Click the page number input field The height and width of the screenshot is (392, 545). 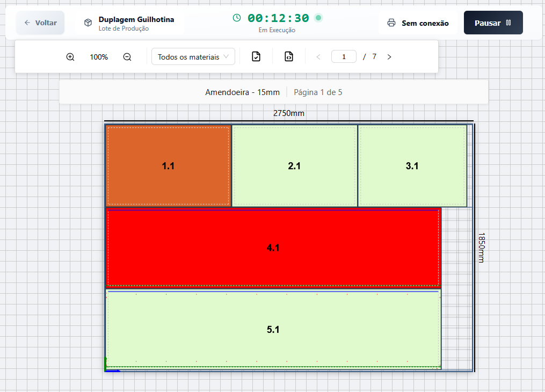pyautogui.click(x=344, y=56)
